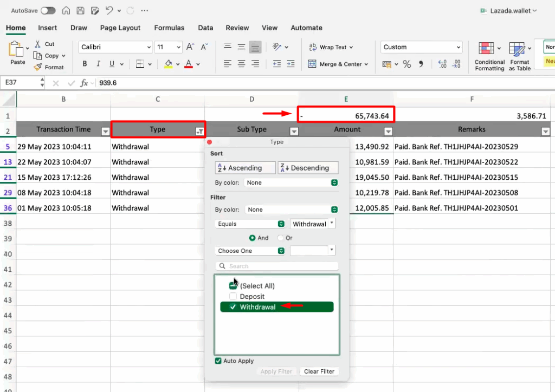Switch to the Formulas tab
Screen dimensions: 555x392
coord(169,28)
